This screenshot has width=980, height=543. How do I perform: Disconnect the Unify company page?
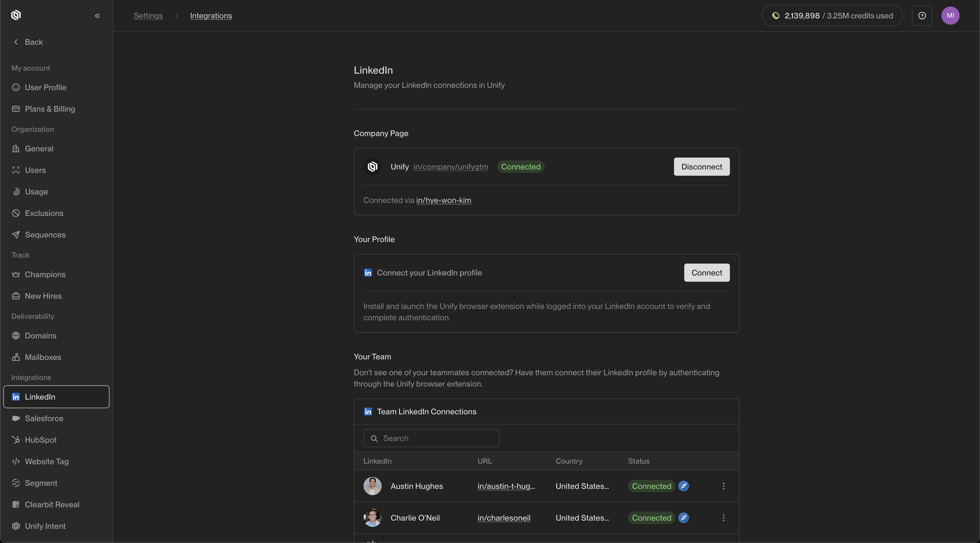pyautogui.click(x=701, y=167)
